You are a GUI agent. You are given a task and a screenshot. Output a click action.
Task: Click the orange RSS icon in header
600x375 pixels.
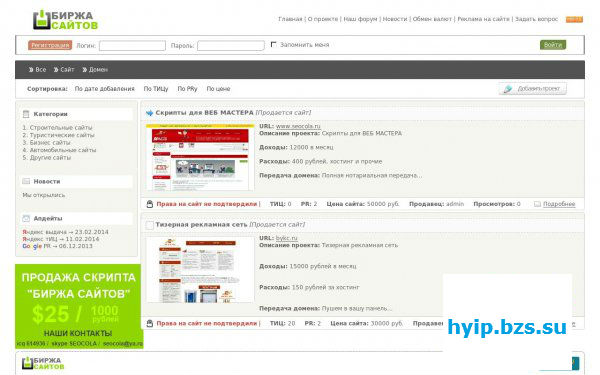tap(574, 19)
